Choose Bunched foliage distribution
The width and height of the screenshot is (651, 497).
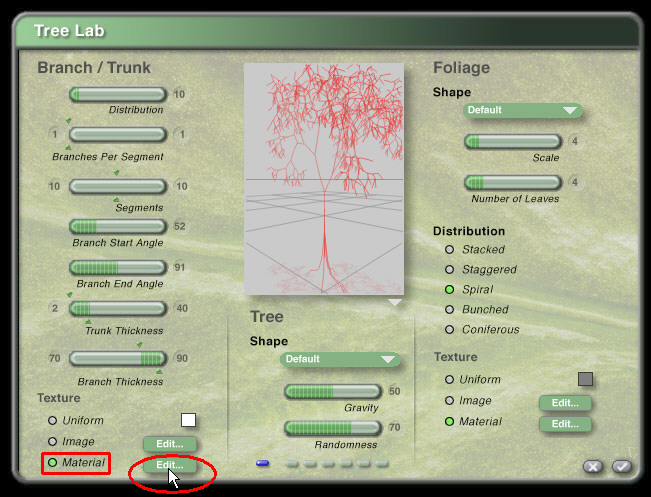pyautogui.click(x=449, y=309)
